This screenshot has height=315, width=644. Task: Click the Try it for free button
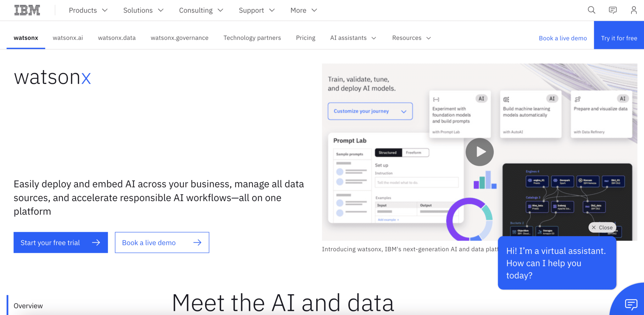coord(619,38)
